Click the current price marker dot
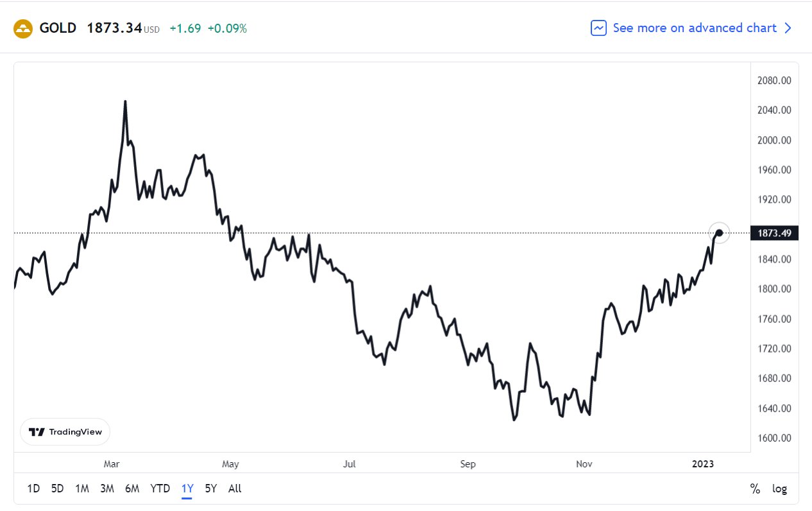This screenshot has width=812, height=511. coord(719,232)
